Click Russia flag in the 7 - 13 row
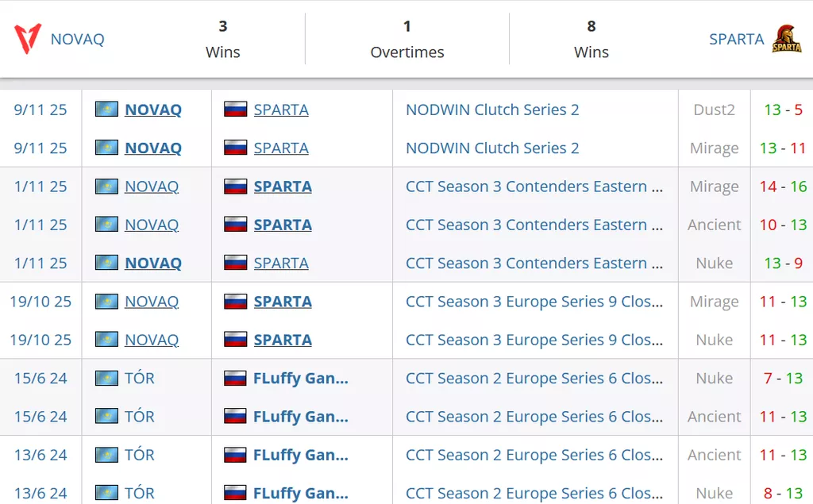Screen dimensions: 813x504 (235, 378)
